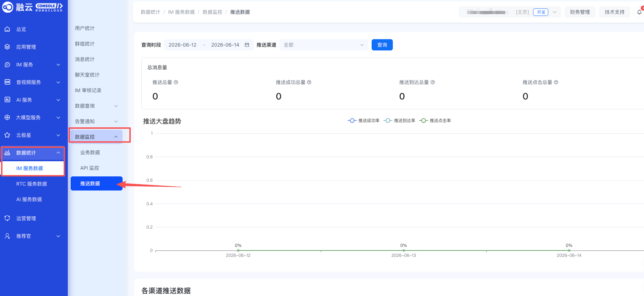Viewport: 644px width, 296px height.
Task: Expand the AI 服务 menu chevron
Action: click(58, 100)
